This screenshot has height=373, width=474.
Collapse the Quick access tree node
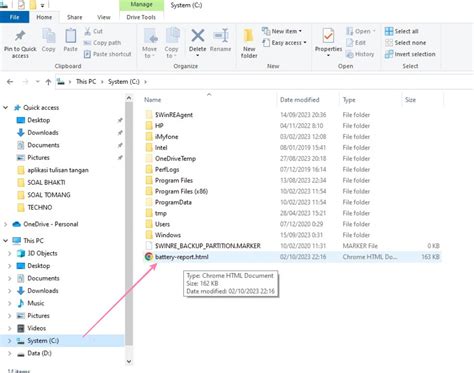(6, 107)
